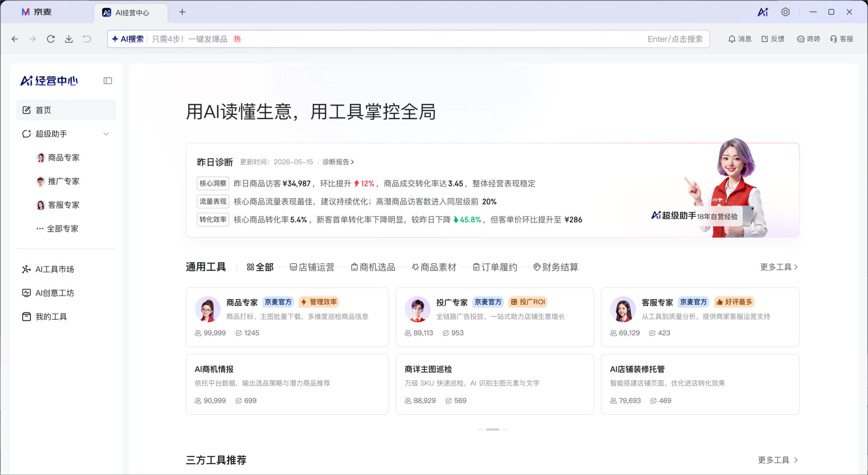Click the browser back arrow
Viewport: 868px width, 475px height.
[15, 39]
